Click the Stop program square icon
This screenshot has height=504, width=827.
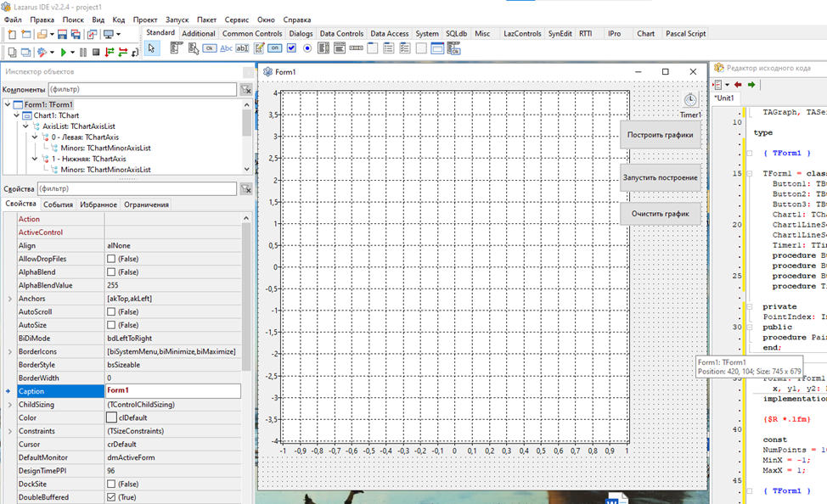pos(96,52)
